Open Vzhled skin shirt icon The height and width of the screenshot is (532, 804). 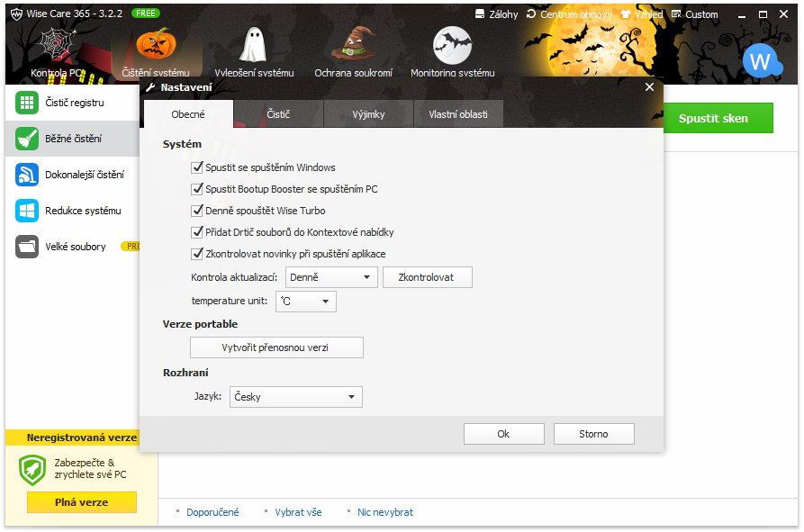(x=625, y=14)
